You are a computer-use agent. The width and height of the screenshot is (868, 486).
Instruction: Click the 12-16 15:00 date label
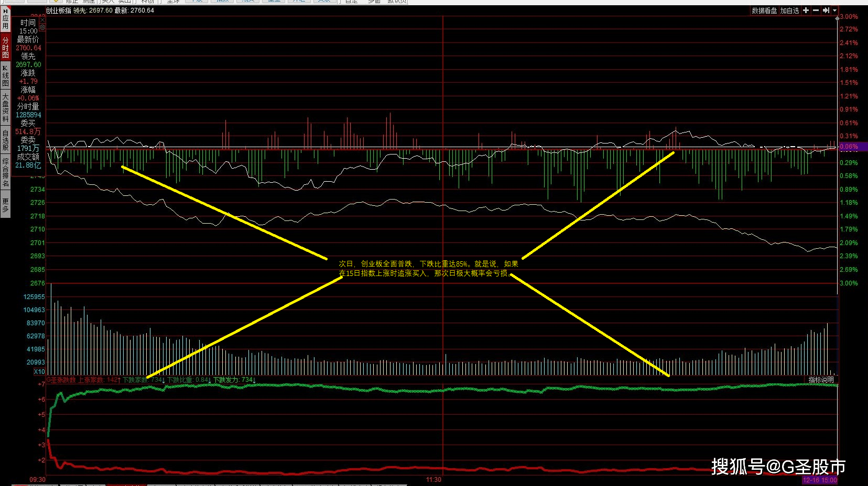point(820,480)
